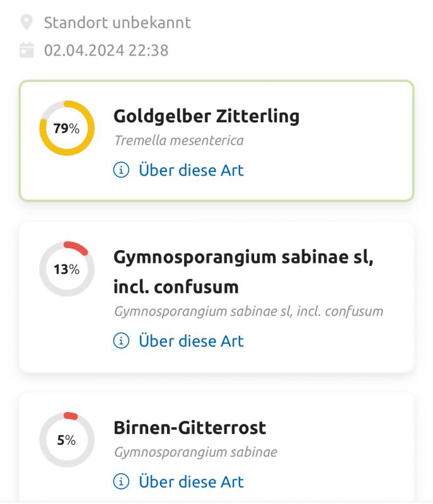Tap the 79% confidence ring
This screenshot has width=433, height=504.
pyautogui.click(x=67, y=129)
